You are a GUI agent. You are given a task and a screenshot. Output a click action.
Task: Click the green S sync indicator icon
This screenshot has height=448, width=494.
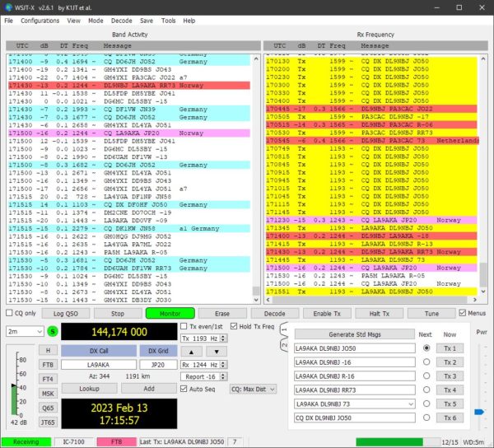(53, 331)
